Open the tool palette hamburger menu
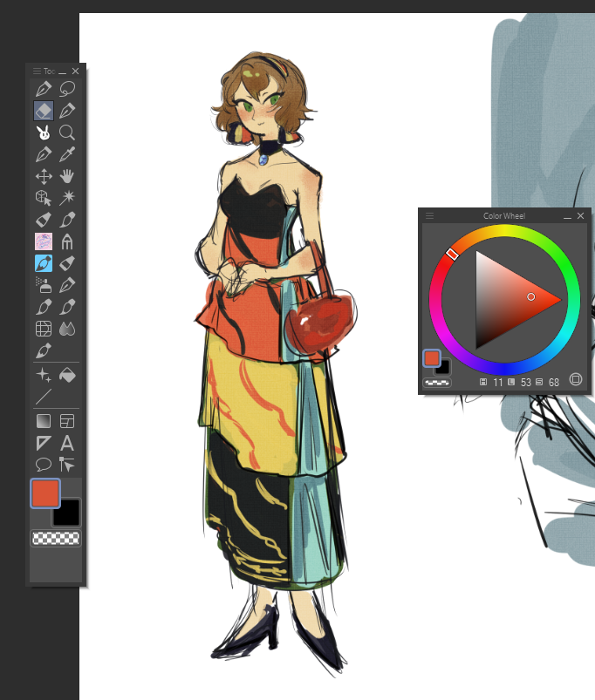Viewport: 595px width, 700px height. click(x=37, y=71)
